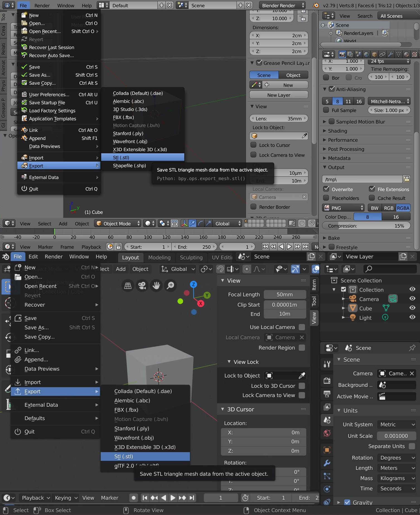Click the pin icon beside Scene in lower properties

click(x=412, y=348)
